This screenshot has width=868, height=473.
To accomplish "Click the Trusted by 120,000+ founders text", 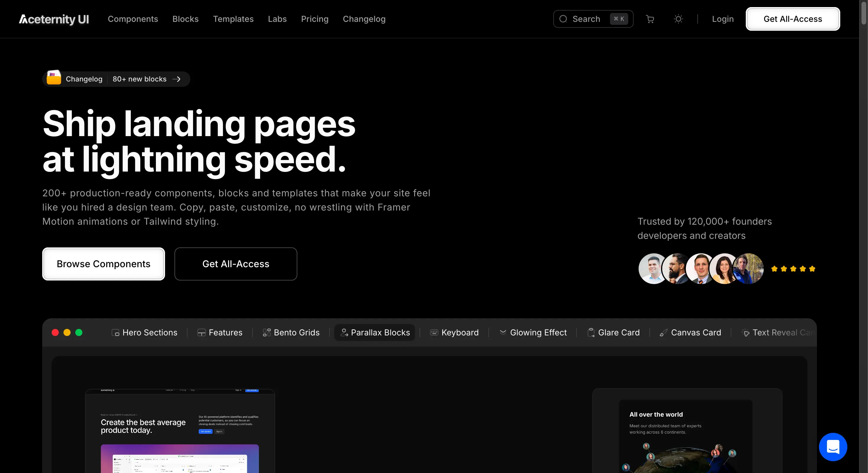I will click(x=704, y=229).
